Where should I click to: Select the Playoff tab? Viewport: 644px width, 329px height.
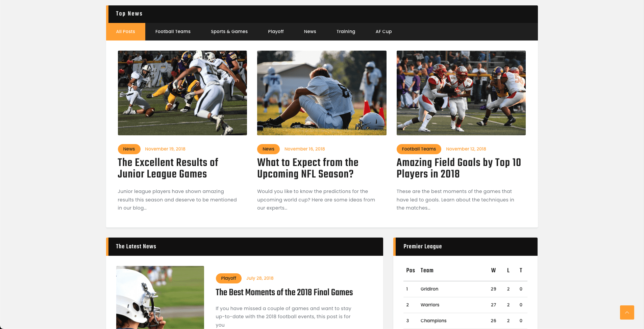(276, 32)
